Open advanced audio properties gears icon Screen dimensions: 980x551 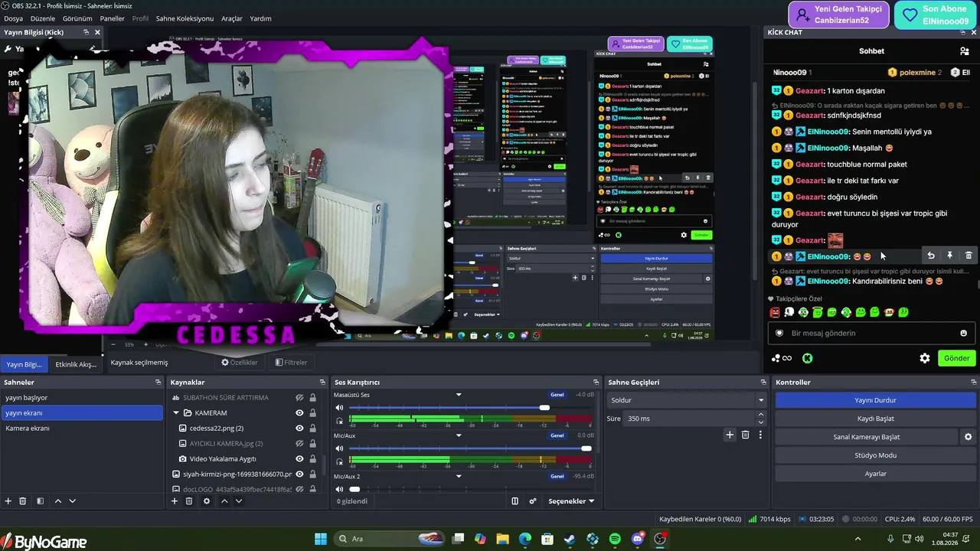pyautogui.click(x=533, y=501)
